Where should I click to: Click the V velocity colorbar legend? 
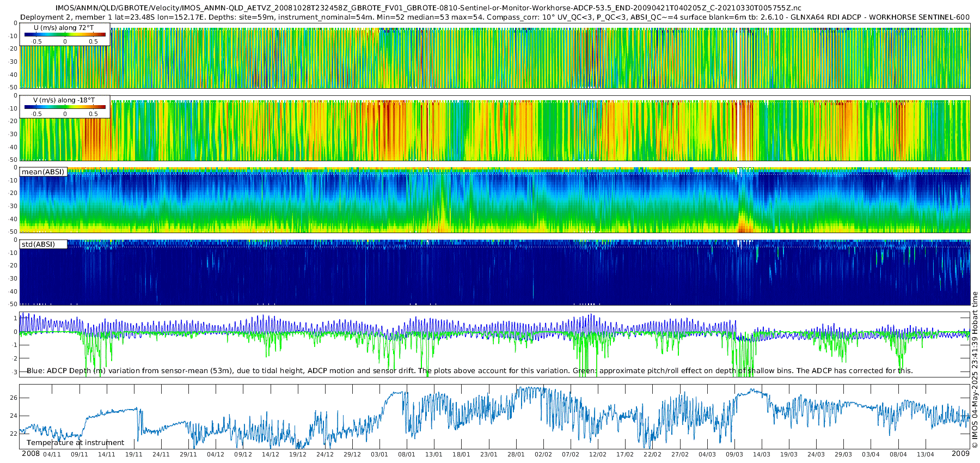pyautogui.click(x=65, y=107)
